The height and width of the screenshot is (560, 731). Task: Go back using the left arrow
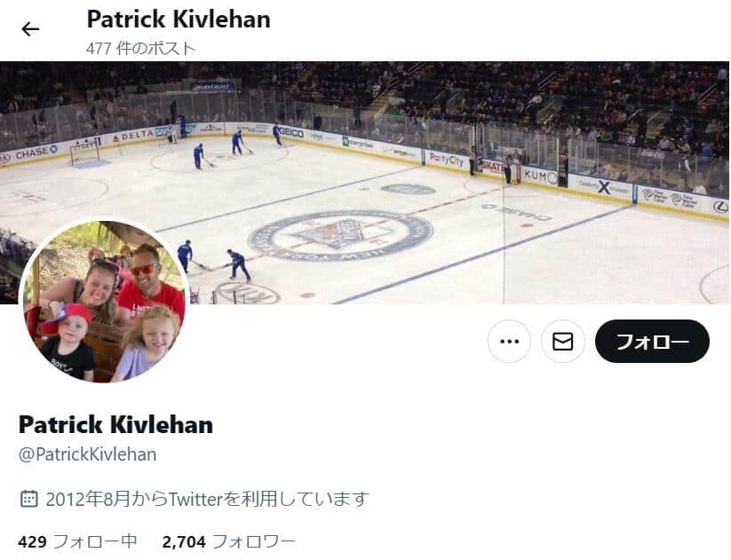30,29
